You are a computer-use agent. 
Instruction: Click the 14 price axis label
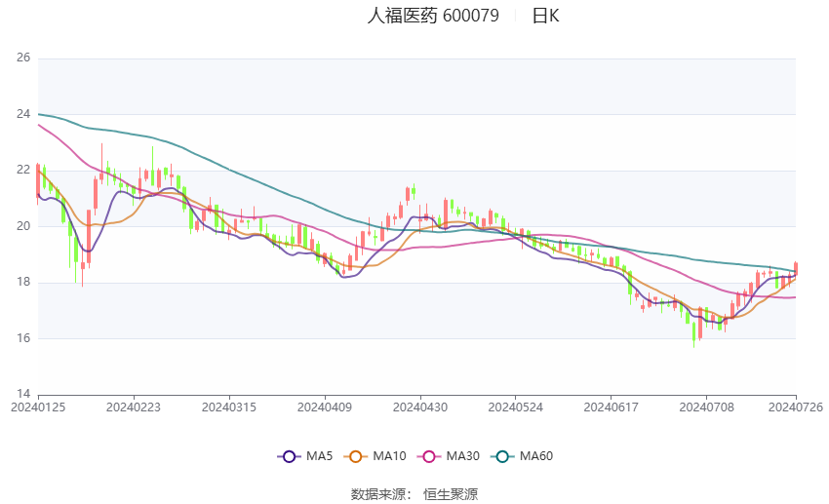[x=23, y=394]
